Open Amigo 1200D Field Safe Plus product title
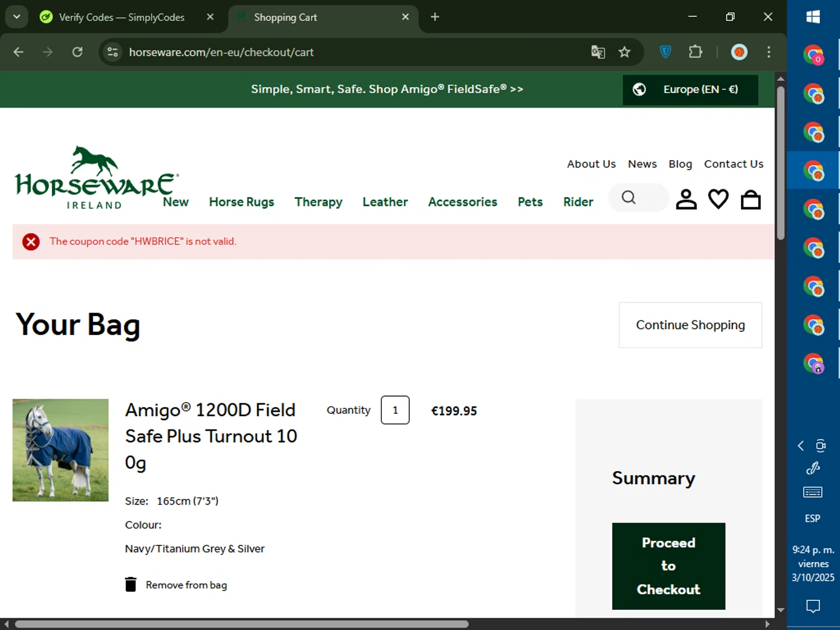The width and height of the screenshot is (840, 630). tap(211, 436)
